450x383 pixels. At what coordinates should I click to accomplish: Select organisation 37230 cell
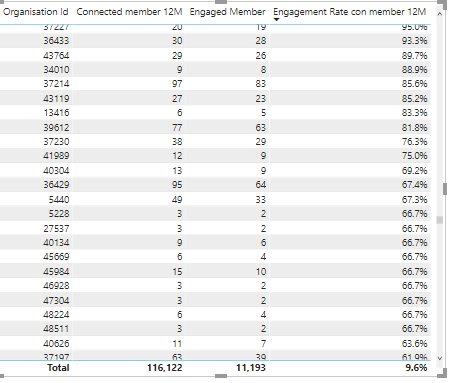(56, 142)
